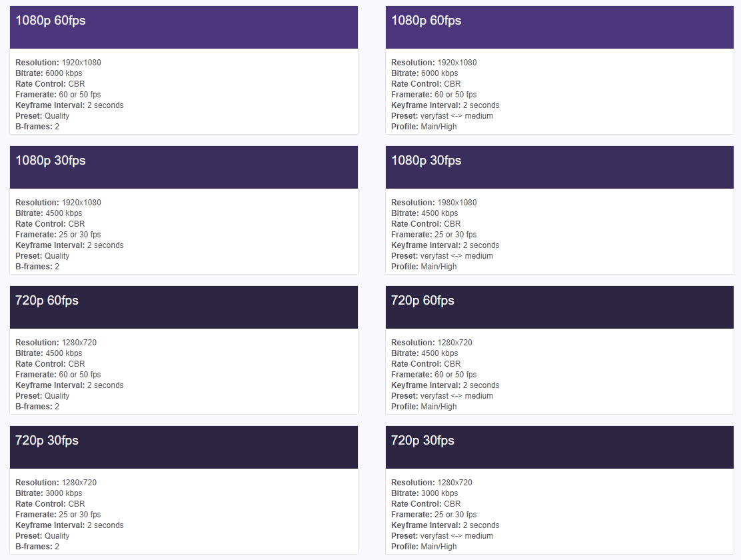Click Framerate line in 720p 60fps veryfast card

click(434, 375)
